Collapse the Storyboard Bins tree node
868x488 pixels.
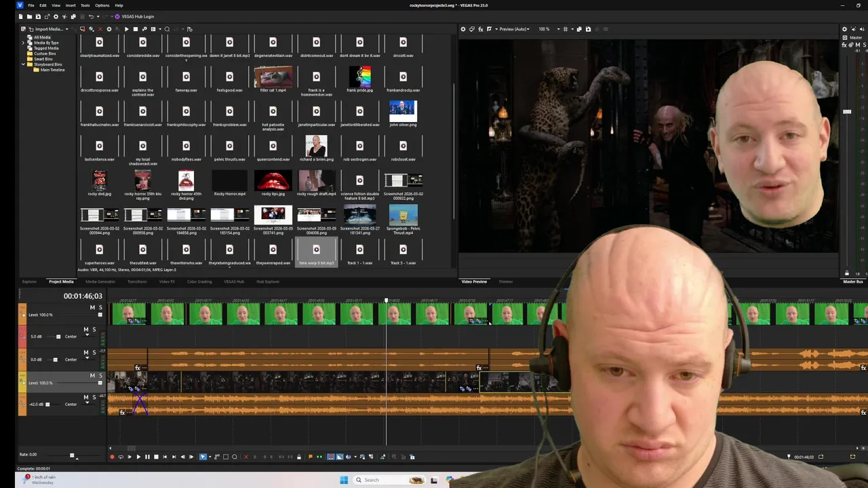[23, 64]
